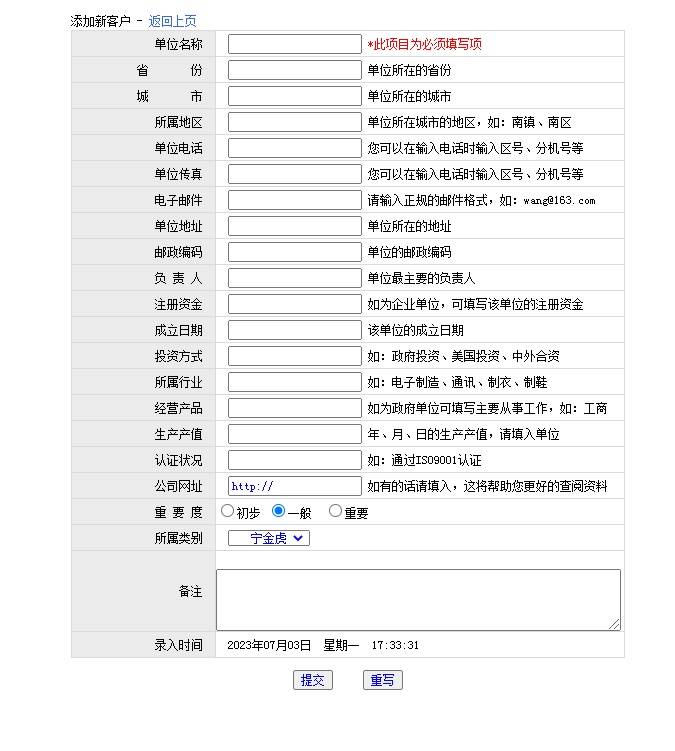Focus the 邮政编码 input field
The width and height of the screenshot is (675, 751).
click(x=295, y=252)
